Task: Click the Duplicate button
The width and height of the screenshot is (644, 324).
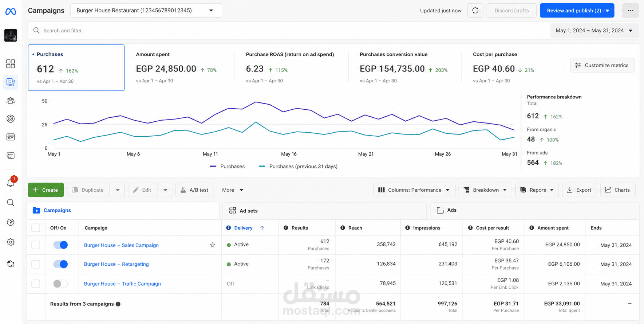Action: 88,190
